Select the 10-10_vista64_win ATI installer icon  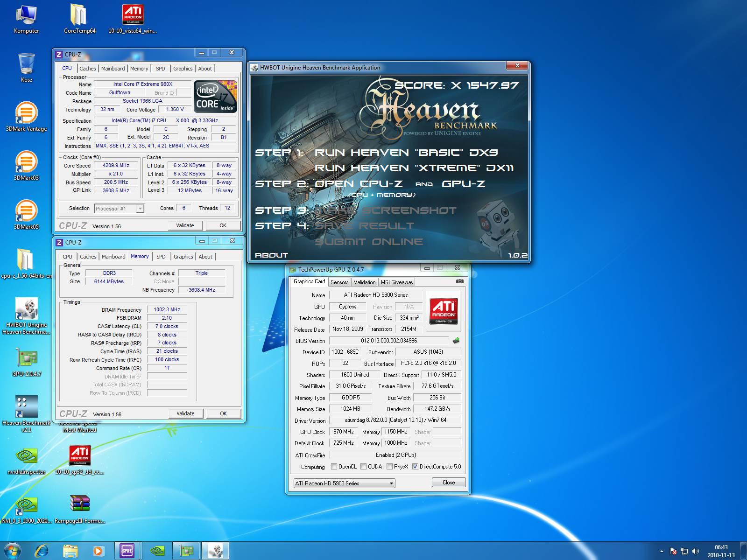point(133,19)
